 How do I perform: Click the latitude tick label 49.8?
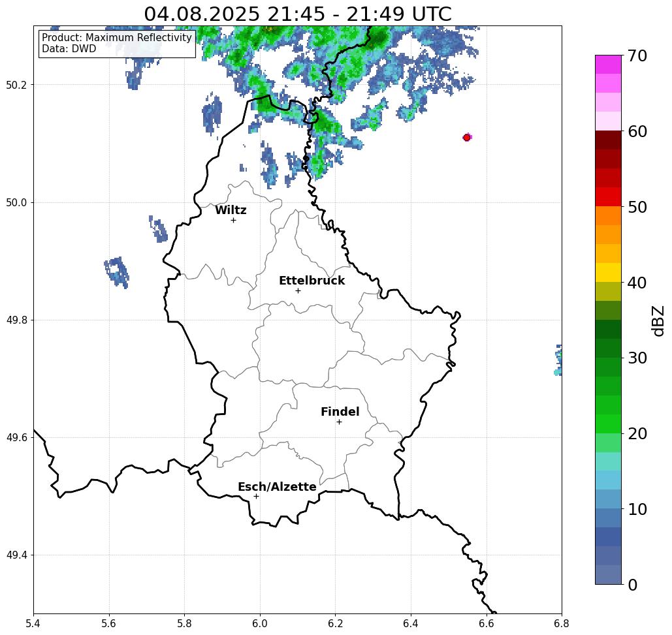16,320
